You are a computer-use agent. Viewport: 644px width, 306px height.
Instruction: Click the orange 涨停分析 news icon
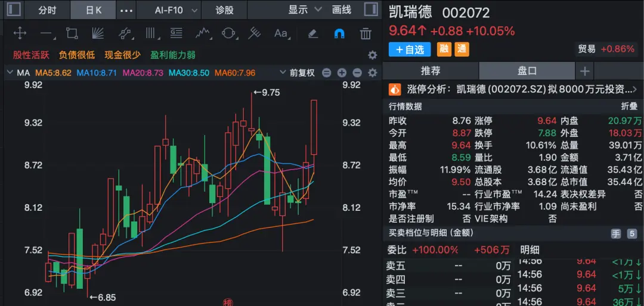click(395, 89)
